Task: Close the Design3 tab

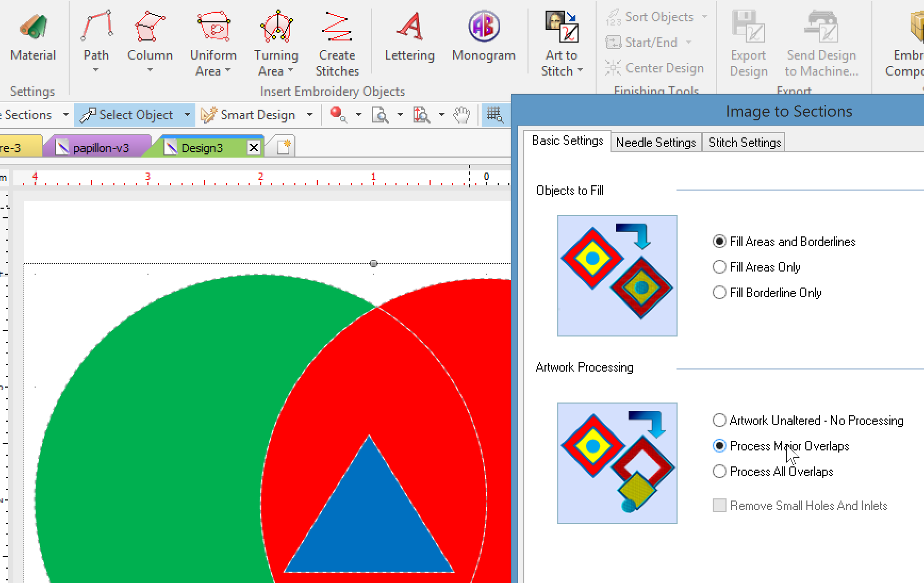Action: pos(254,147)
